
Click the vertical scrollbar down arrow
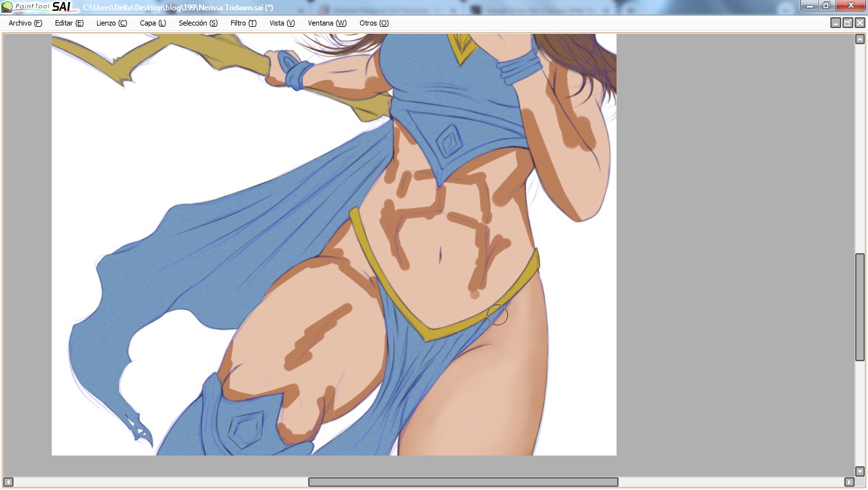[x=860, y=471]
